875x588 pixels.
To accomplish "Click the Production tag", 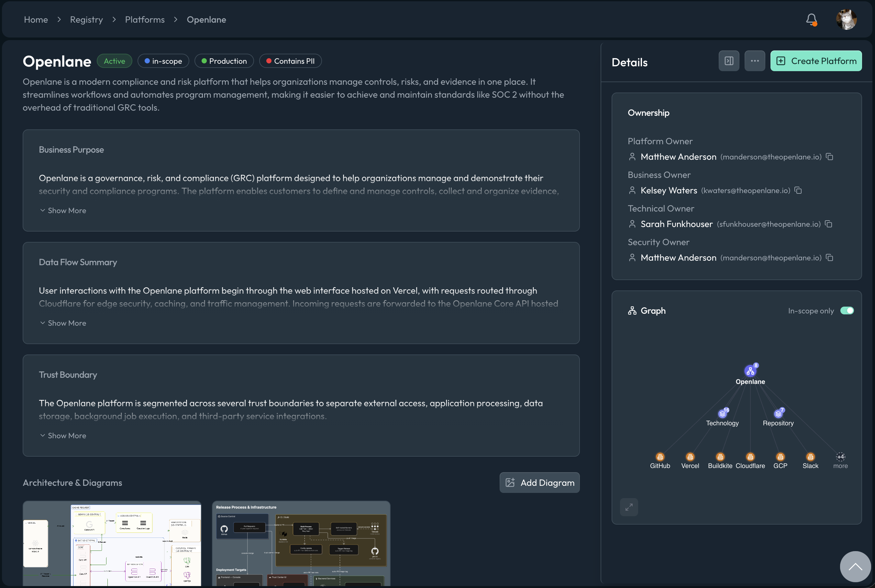I will coord(224,61).
